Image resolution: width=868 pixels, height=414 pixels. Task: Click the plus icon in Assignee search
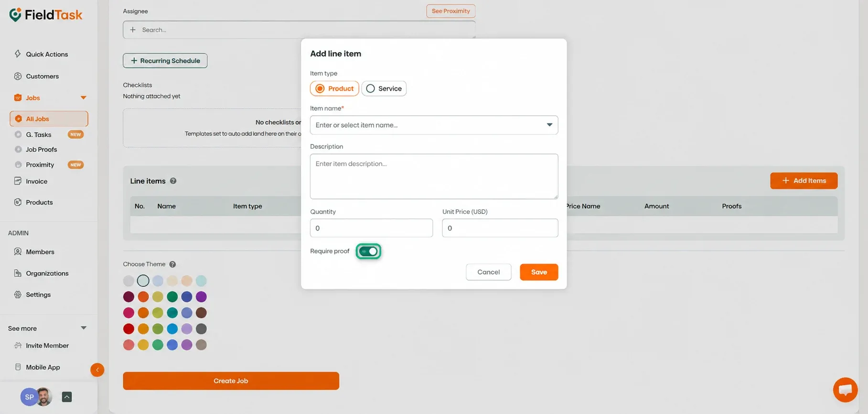click(x=133, y=30)
